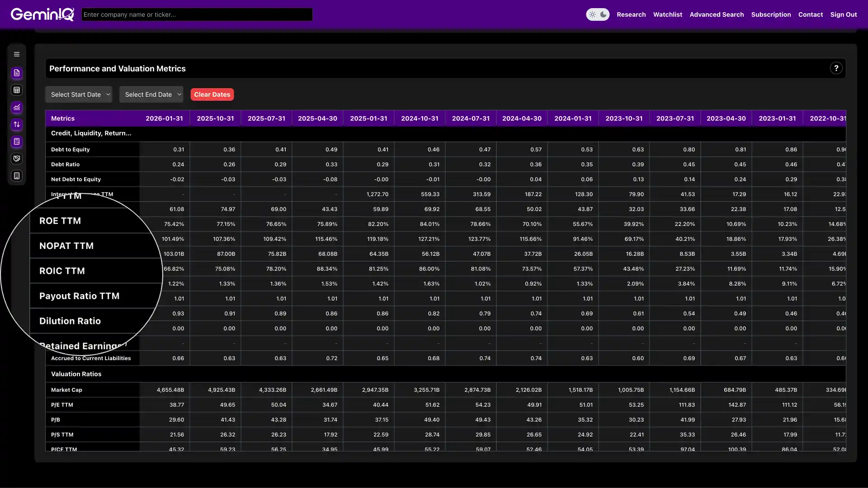Viewport: 868px width, 488px height.
Task: Open the Select Start Date dropdown
Action: 79,94
